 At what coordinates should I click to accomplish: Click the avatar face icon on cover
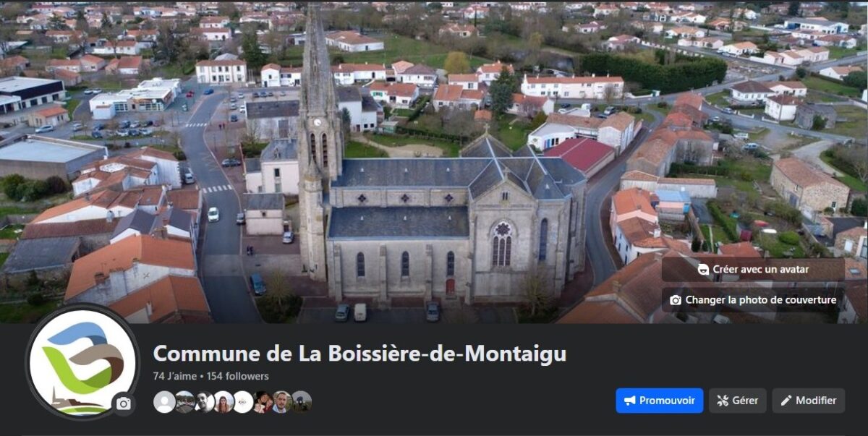pyautogui.click(x=703, y=270)
